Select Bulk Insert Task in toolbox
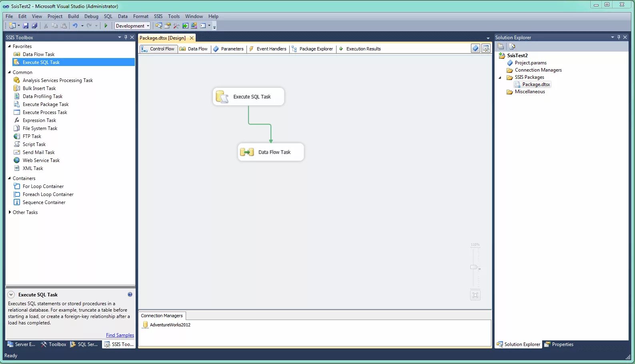Screen dimensions: 635x364 39,88
